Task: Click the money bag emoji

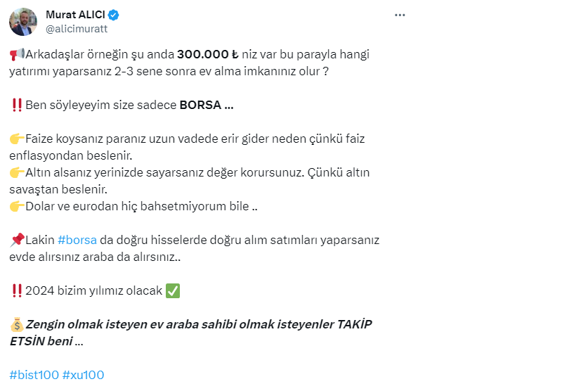Action: point(18,324)
